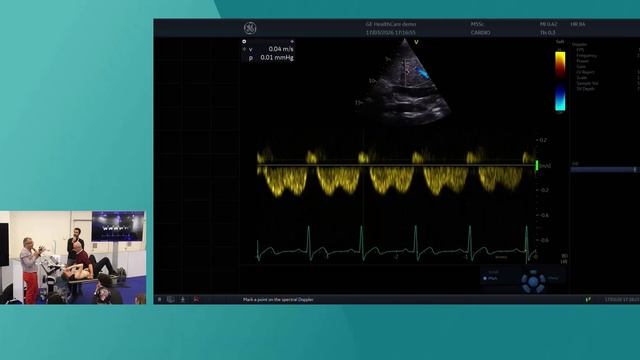The width and height of the screenshot is (640, 360).
Task: Click 'Mark a point on the spectral Doppler' hint
Action: click(x=278, y=300)
